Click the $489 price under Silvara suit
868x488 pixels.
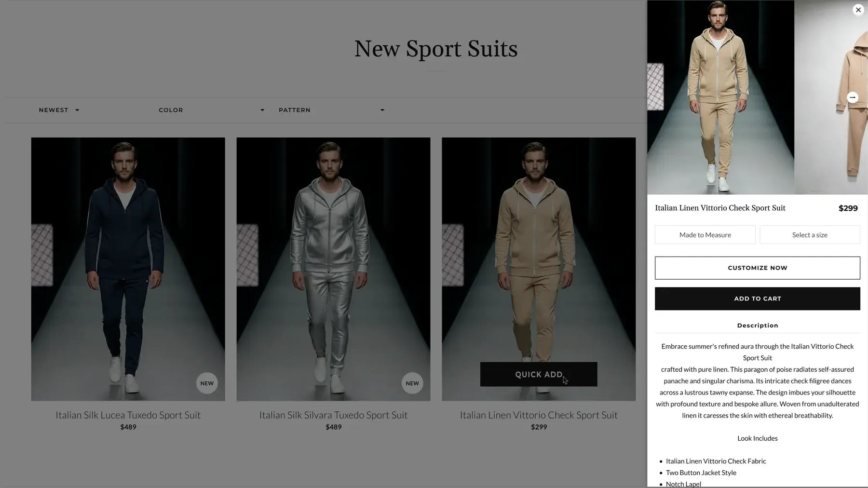[x=333, y=427]
